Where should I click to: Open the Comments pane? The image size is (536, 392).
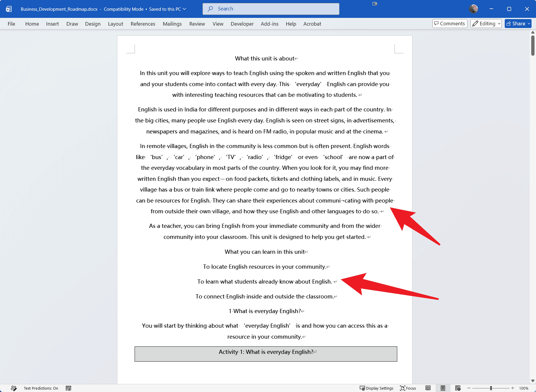pos(450,24)
